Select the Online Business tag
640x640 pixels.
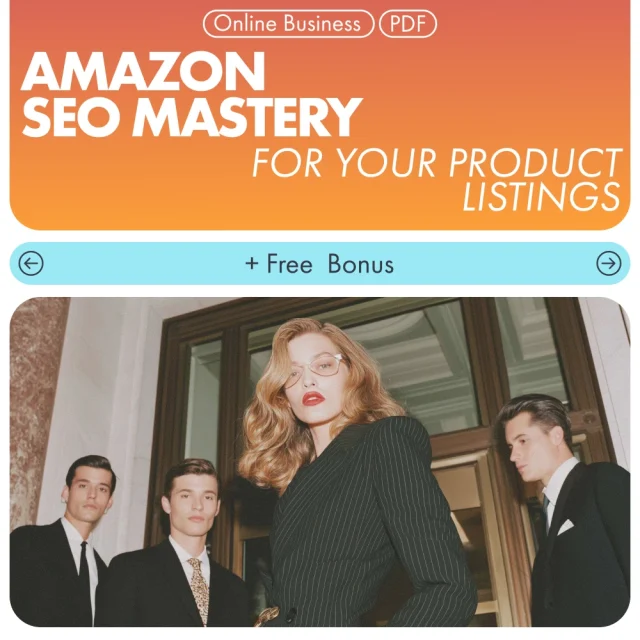point(288,24)
